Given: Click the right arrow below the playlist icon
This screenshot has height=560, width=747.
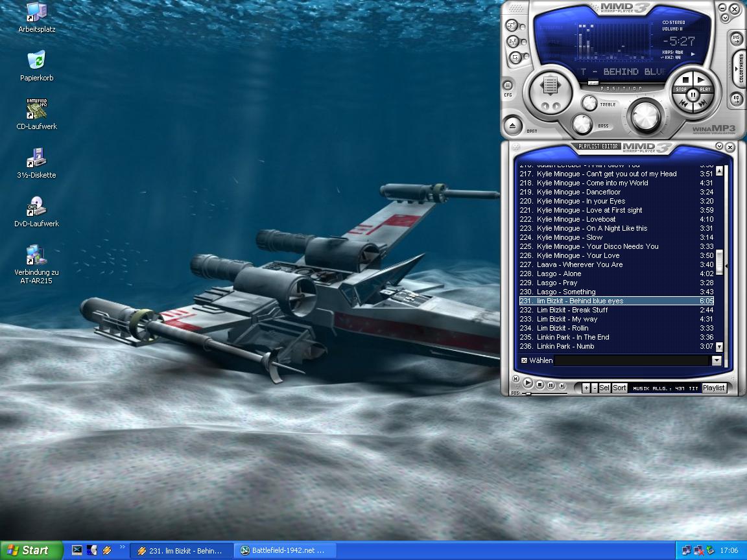Looking at the screenshot, I should click(x=556, y=105).
